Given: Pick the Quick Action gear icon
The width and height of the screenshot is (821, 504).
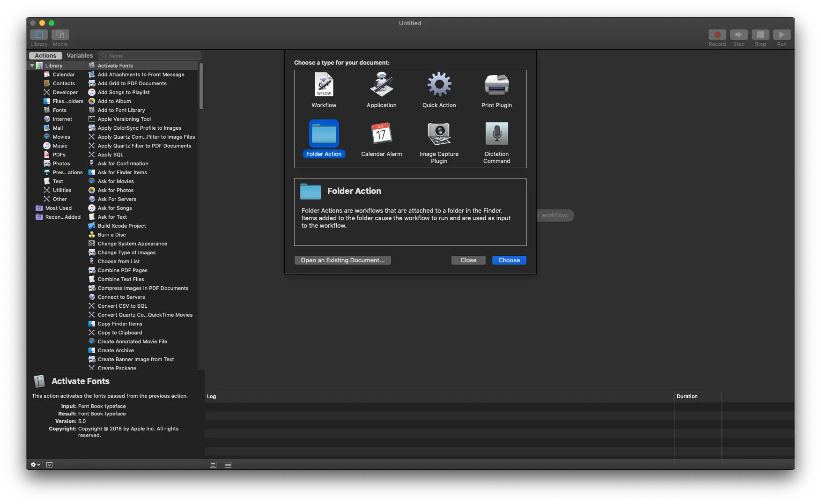Looking at the screenshot, I should pyautogui.click(x=439, y=85).
